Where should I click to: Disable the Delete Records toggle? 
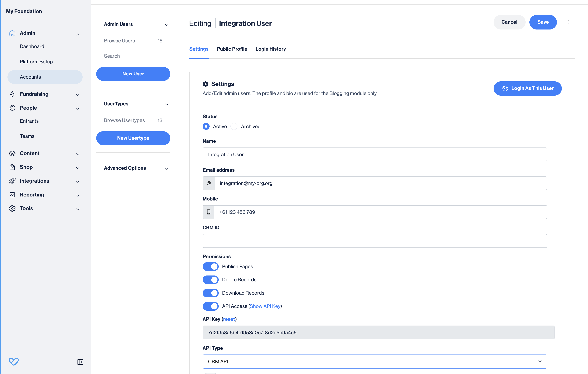[x=210, y=280]
